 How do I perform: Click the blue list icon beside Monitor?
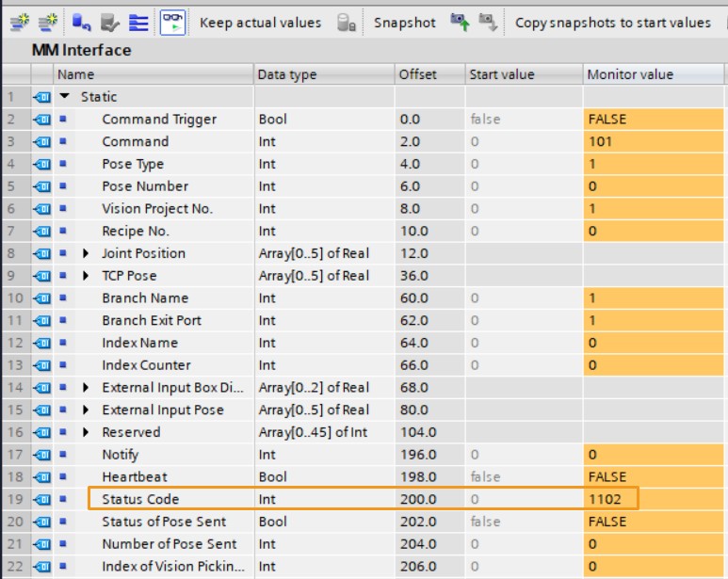138,22
